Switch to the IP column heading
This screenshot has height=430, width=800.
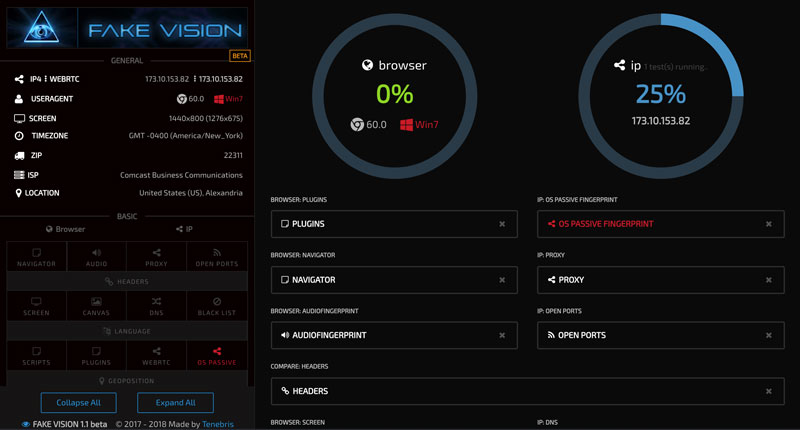(x=184, y=229)
